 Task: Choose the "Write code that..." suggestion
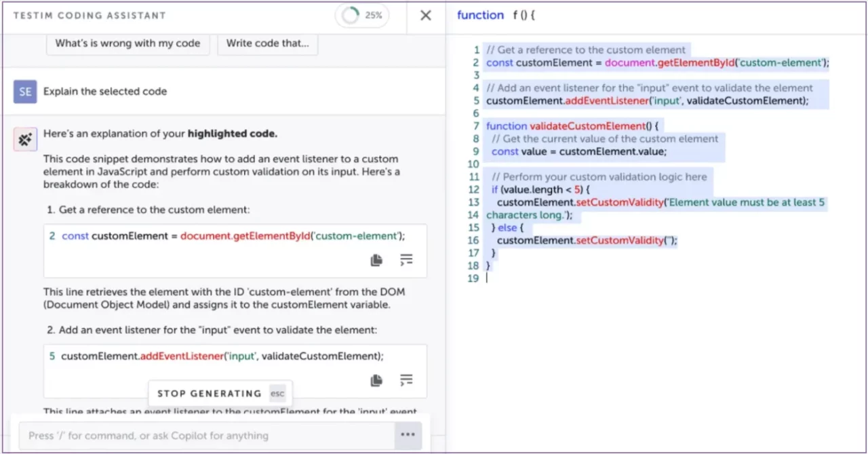click(x=267, y=43)
